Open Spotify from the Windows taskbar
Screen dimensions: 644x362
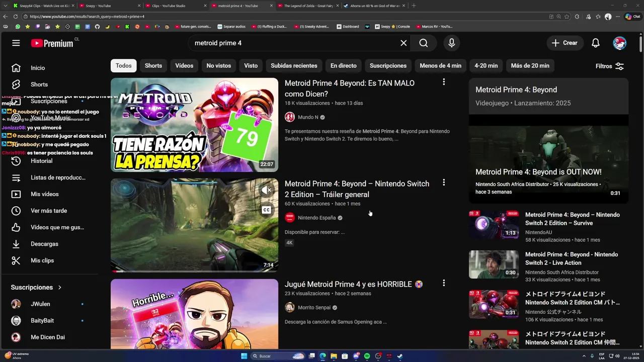pos(367,356)
